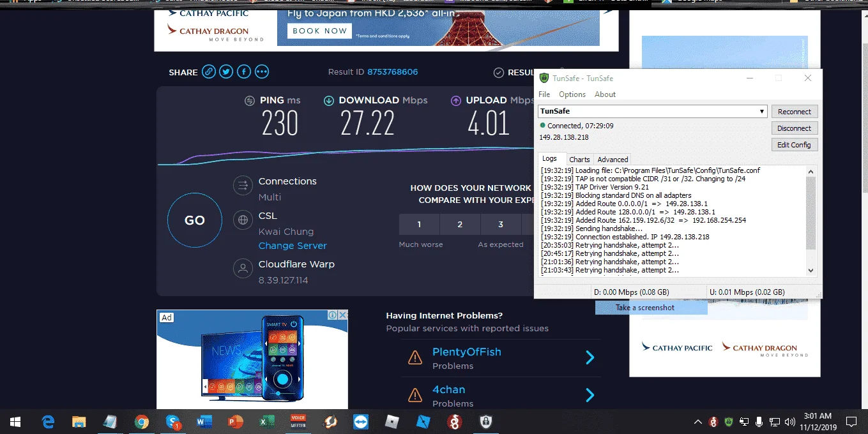868x434 pixels.
Task: Click the 'TAP Driver Version 9.21' log line
Action: 594,187
